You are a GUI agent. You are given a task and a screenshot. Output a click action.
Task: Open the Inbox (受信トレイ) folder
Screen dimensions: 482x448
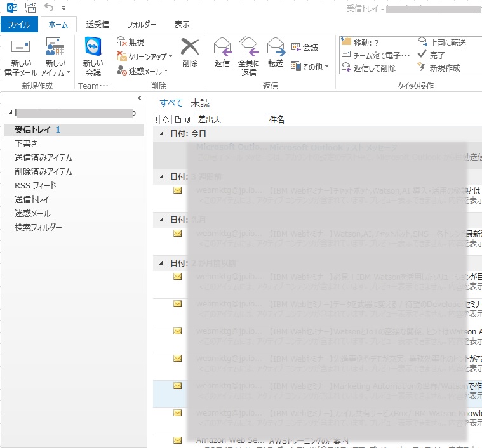coord(74,129)
